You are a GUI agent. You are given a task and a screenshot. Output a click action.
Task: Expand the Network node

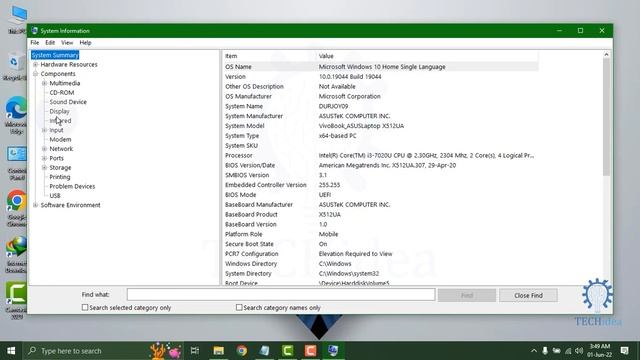[44, 149]
